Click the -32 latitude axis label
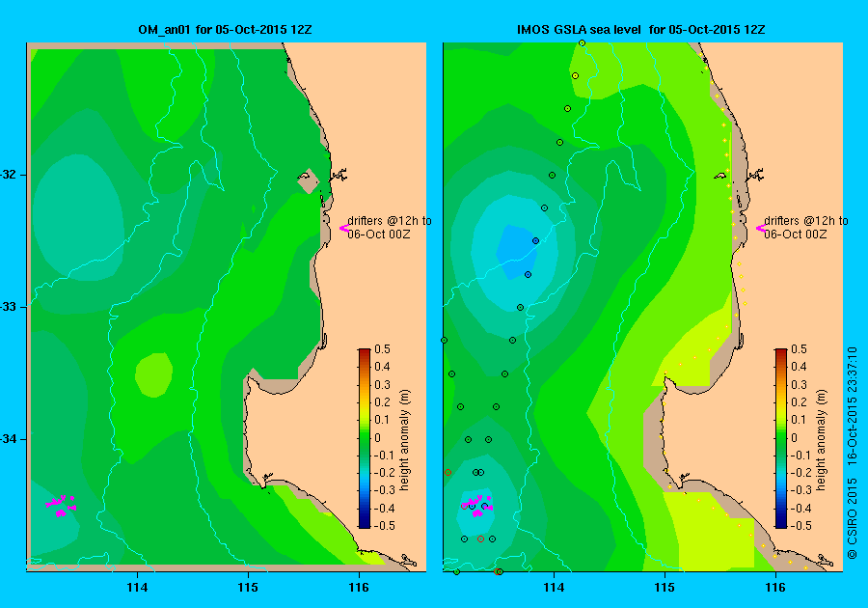 9,175
